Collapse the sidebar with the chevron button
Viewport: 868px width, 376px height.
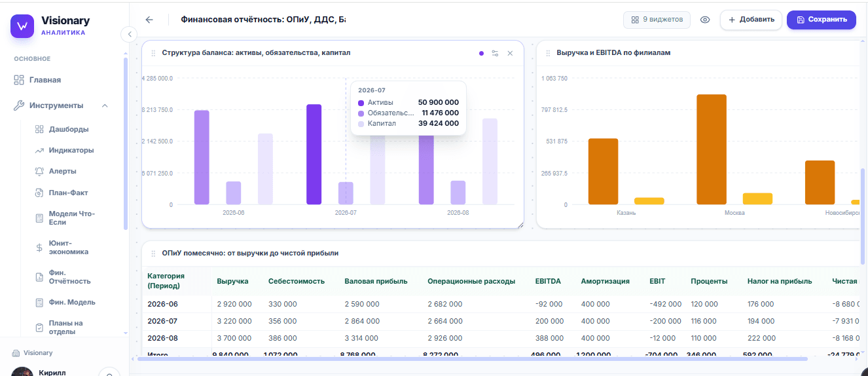(129, 33)
